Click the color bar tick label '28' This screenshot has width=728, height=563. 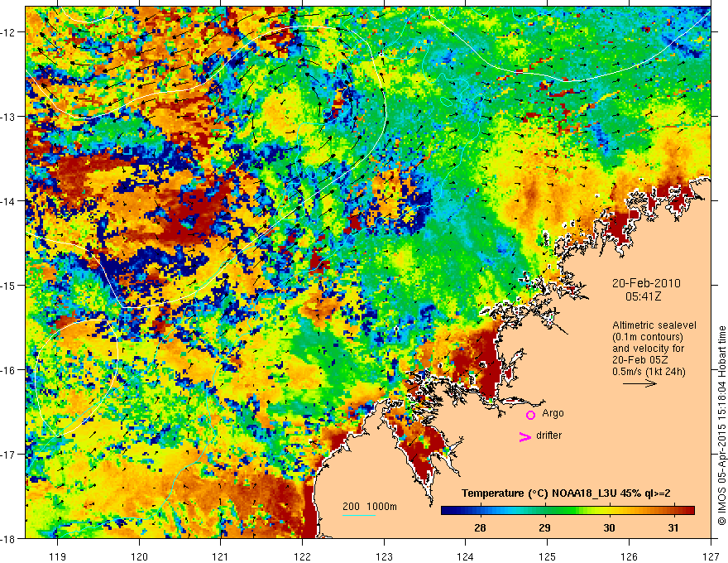(480, 527)
